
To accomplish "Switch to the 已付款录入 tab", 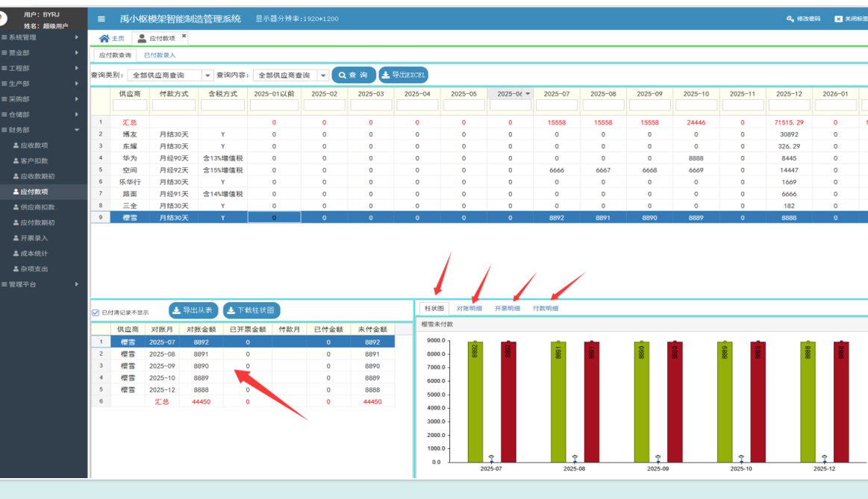I will 160,55.
